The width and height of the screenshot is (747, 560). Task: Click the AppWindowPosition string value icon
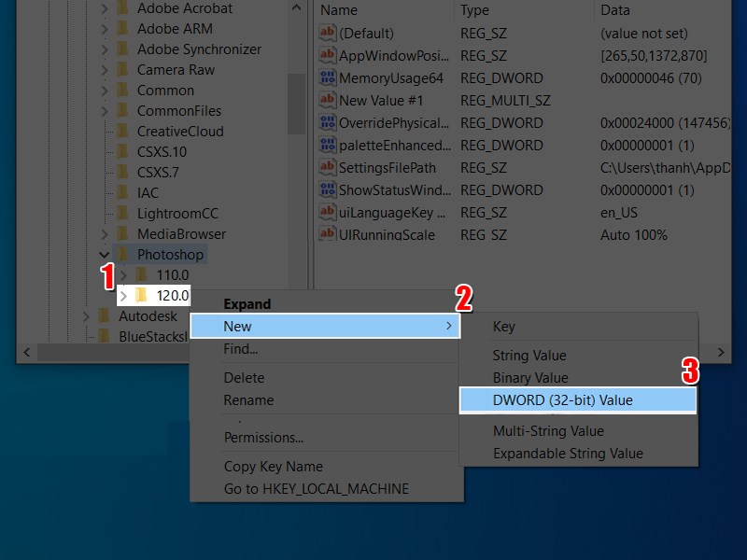[327, 56]
